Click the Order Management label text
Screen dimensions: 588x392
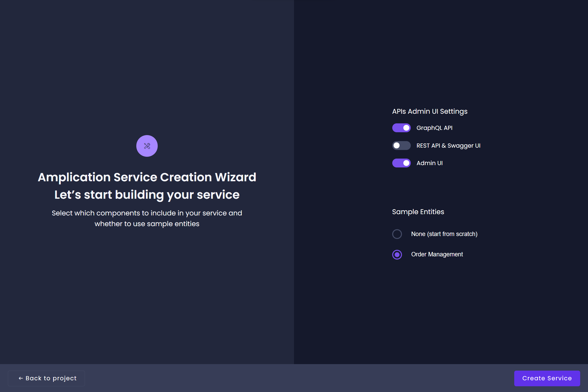pyautogui.click(x=437, y=254)
